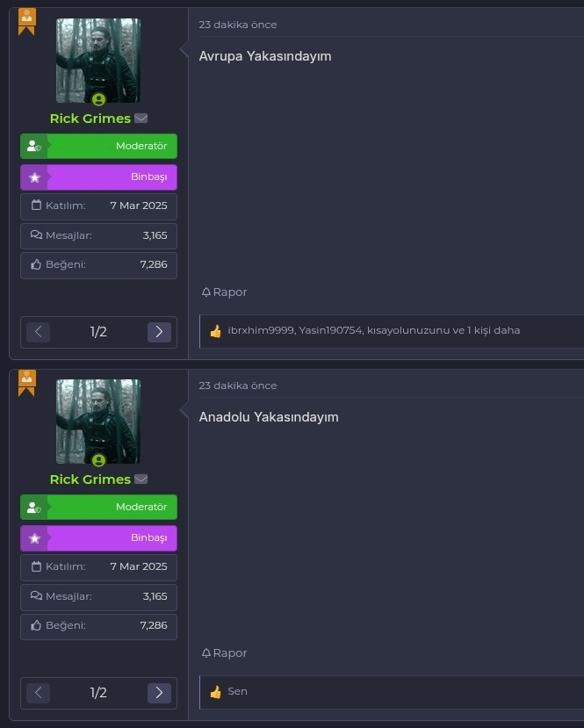Click the envelope icon beside second Rick Grimes

pyautogui.click(x=141, y=479)
